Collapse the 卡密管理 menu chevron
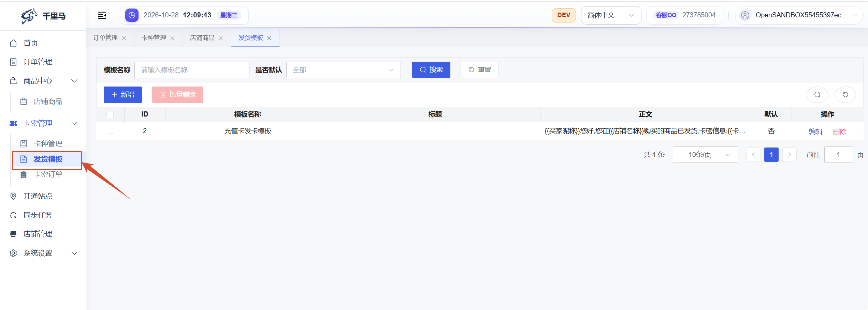 [x=74, y=123]
